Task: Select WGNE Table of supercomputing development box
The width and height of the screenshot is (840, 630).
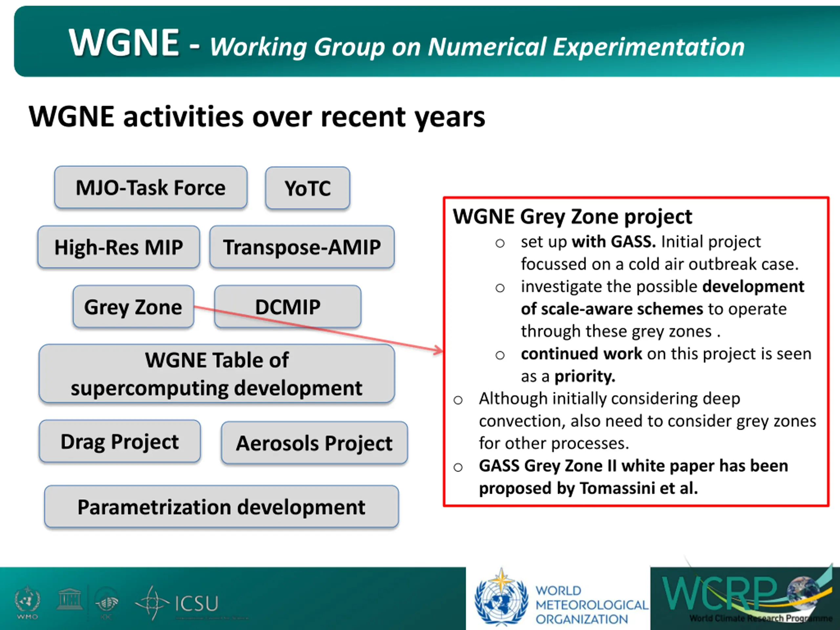Action: tap(217, 374)
